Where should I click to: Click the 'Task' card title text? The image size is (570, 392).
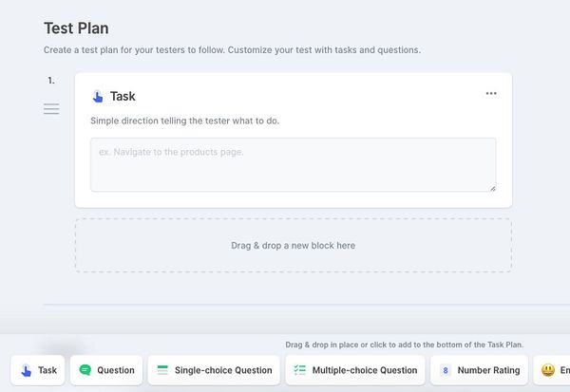(x=123, y=96)
